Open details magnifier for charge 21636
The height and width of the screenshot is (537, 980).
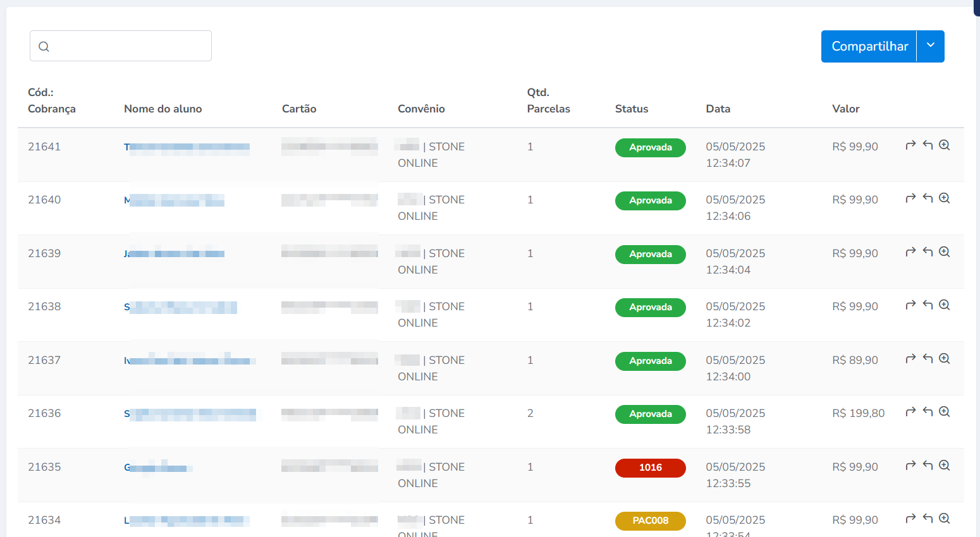[944, 412]
